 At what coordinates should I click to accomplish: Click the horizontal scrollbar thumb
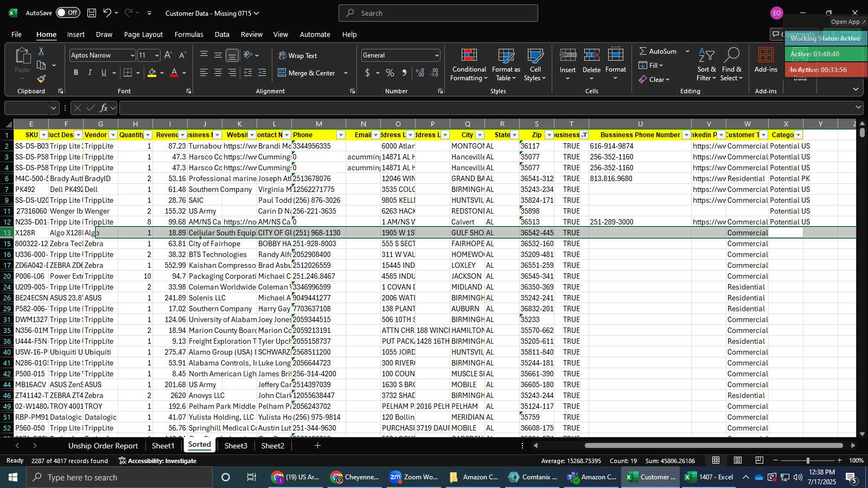coord(713,446)
